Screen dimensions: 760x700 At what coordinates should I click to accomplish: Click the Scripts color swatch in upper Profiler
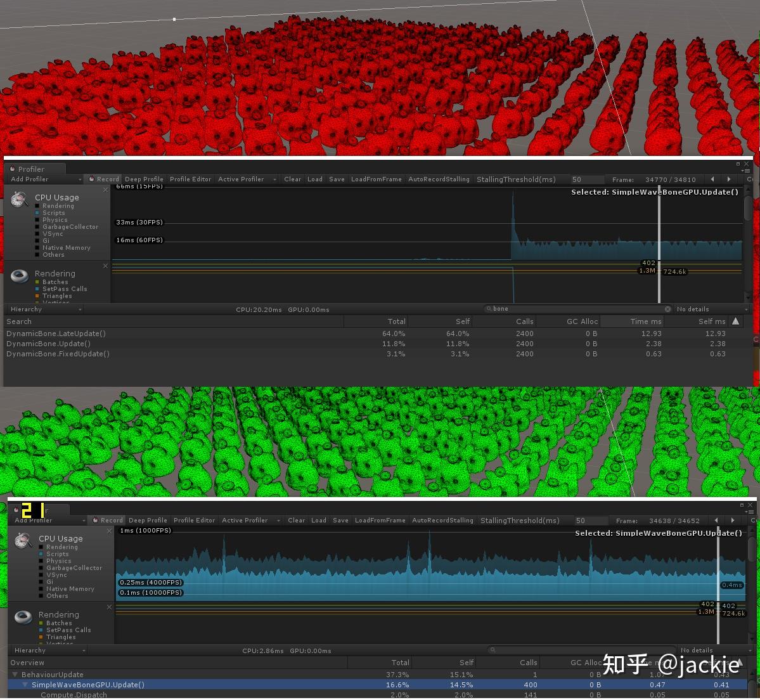click(x=37, y=213)
